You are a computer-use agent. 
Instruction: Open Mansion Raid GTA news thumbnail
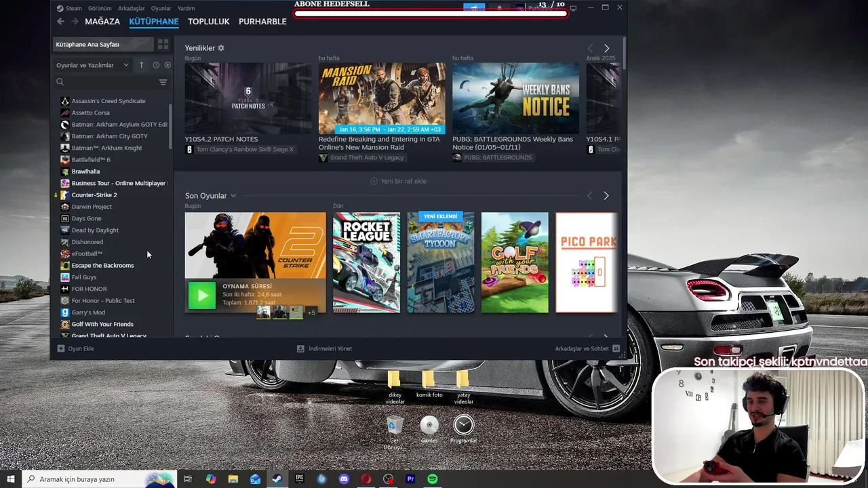click(382, 98)
